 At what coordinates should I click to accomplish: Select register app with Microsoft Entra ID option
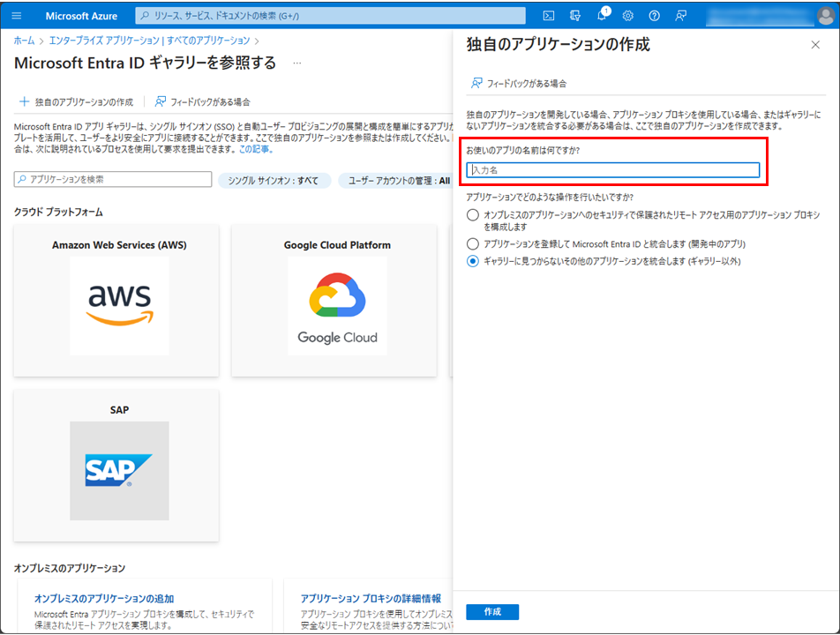click(x=474, y=243)
